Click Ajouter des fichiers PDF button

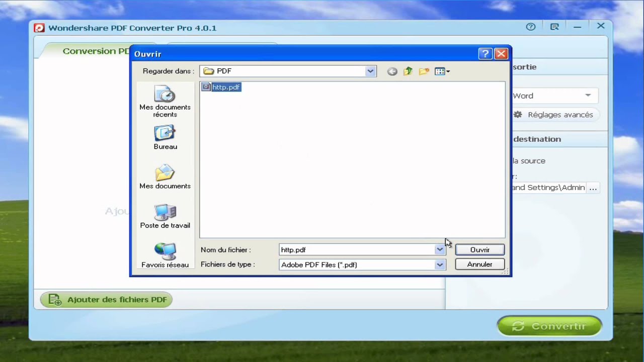[106, 300]
